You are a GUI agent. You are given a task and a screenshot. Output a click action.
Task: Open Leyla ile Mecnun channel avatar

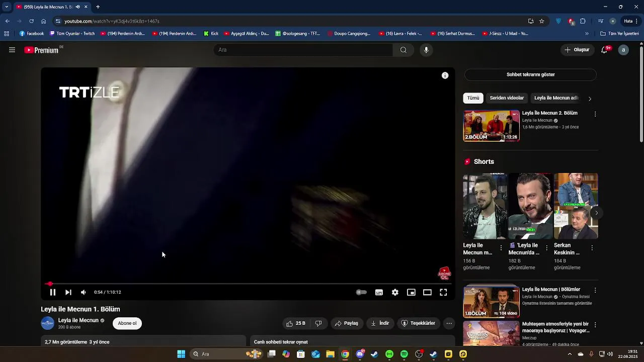click(47, 323)
